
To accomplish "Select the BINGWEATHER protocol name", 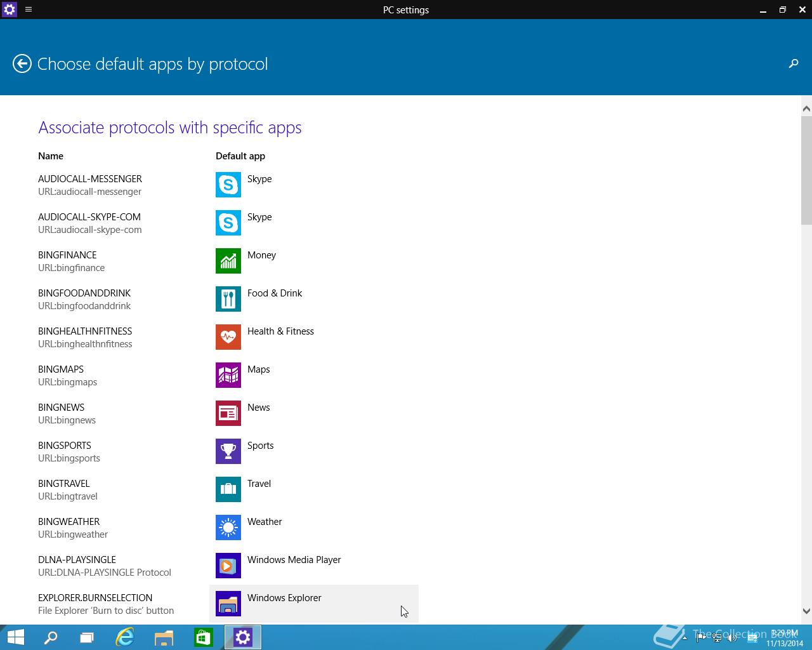I will point(69,522).
